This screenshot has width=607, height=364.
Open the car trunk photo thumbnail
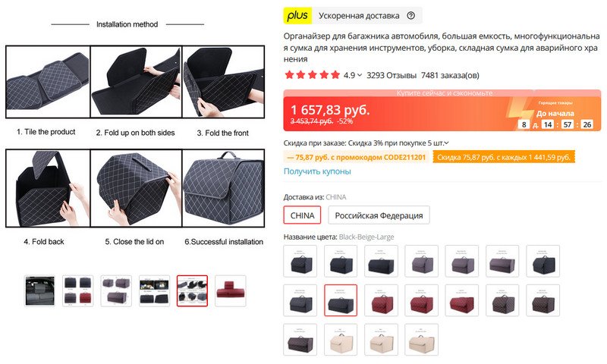pos(39,291)
